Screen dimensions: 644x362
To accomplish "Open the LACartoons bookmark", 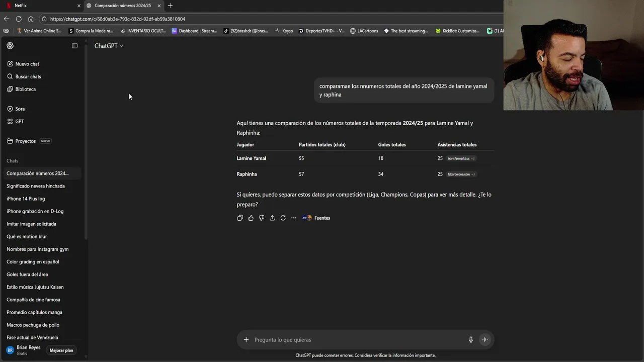I will pyautogui.click(x=364, y=31).
